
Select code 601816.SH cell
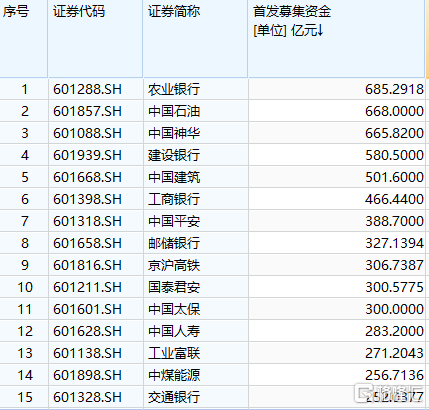[96, 265]
